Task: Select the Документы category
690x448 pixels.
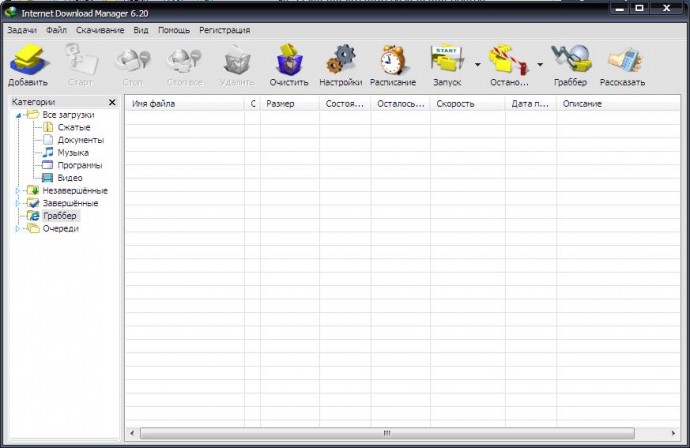Action: point(81,140)
